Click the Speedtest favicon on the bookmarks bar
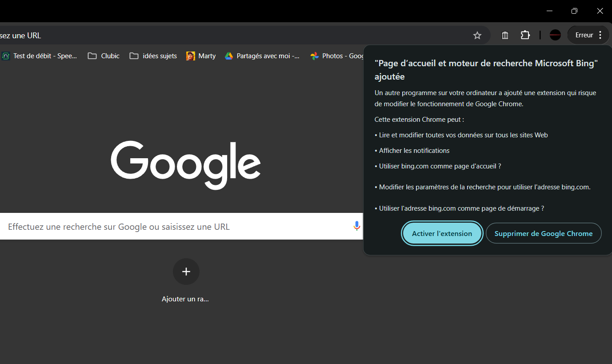Screen dimensions: 612x364 click(5, 56)
